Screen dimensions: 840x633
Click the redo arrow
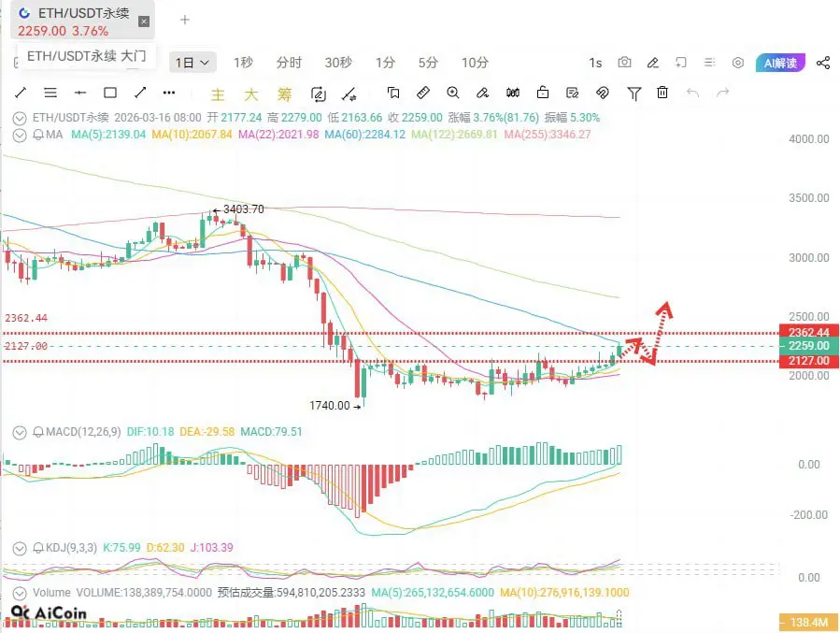click(x=722, y=93)
